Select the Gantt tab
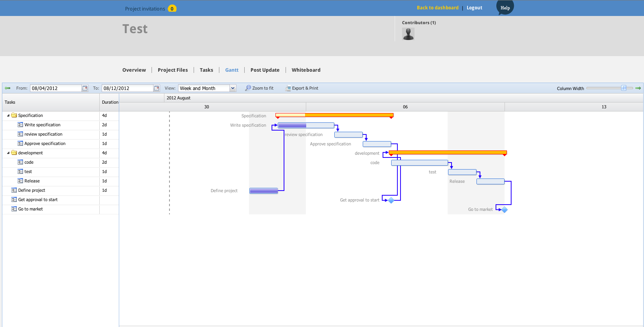This screenshot has height=327, width=644. pyautogui.click(x=232, y=70)
